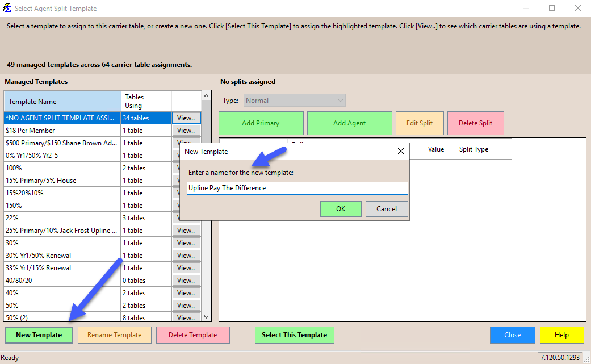Select the 30% template row
591x364 pixels.
click(x=62, y=242)
